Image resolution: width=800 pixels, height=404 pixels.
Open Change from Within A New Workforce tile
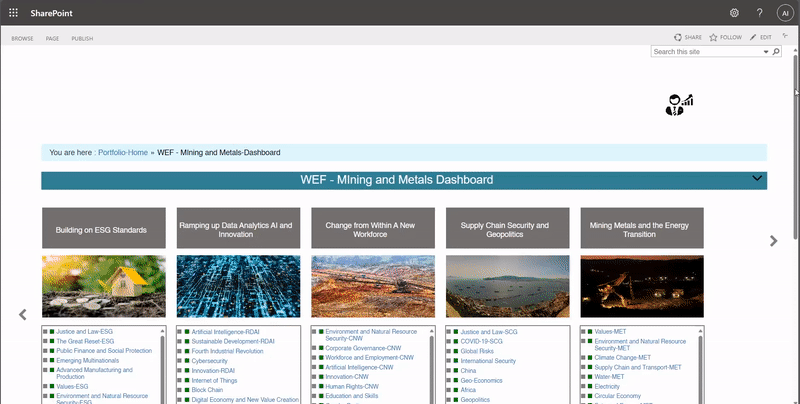point(373,228)
